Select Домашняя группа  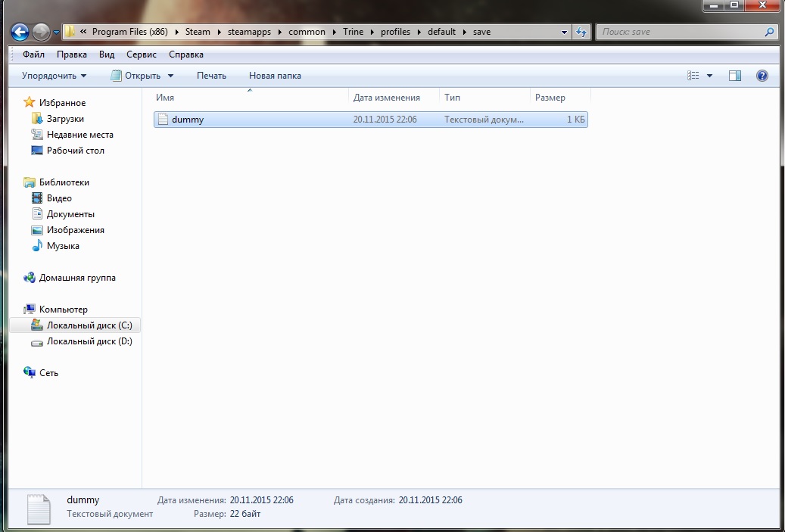click(77, 278)
